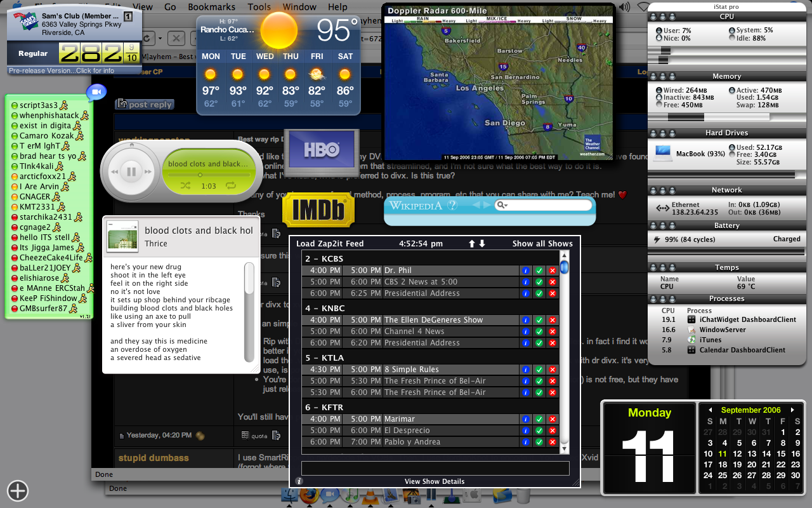812x508 pixels.
Task: Go forward in the Wikipedia widget
Action: coord(487,205)
